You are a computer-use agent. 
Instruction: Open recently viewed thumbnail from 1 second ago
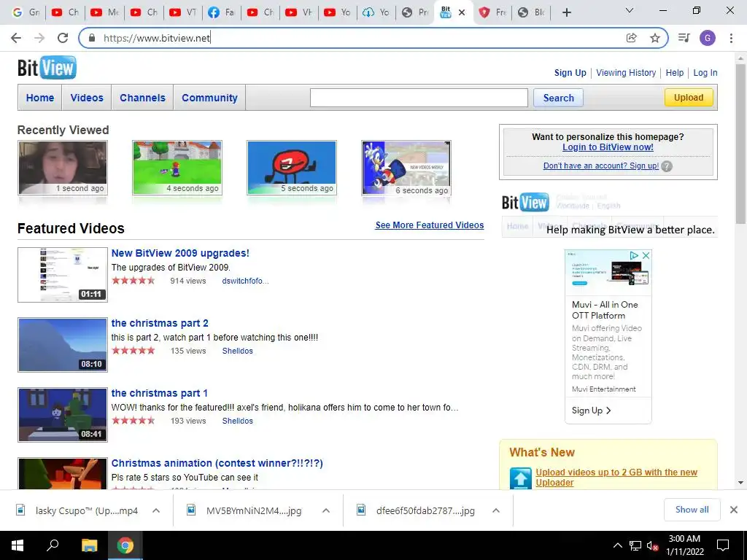[x=63, y=168]
